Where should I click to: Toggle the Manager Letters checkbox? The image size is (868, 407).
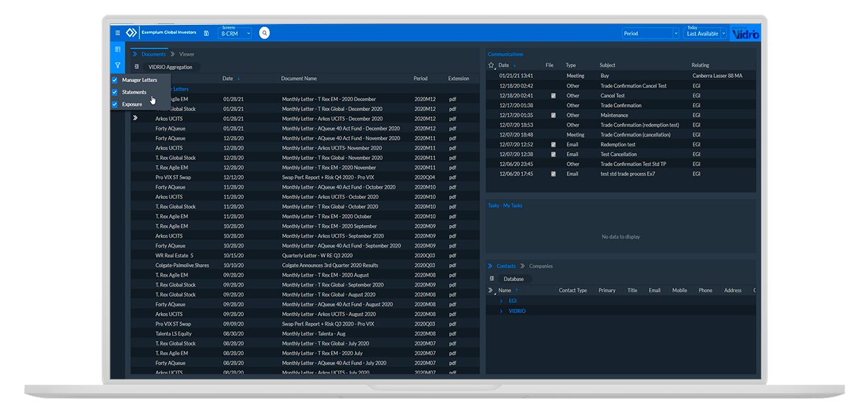pyautogui.click(x=115, y=80)
